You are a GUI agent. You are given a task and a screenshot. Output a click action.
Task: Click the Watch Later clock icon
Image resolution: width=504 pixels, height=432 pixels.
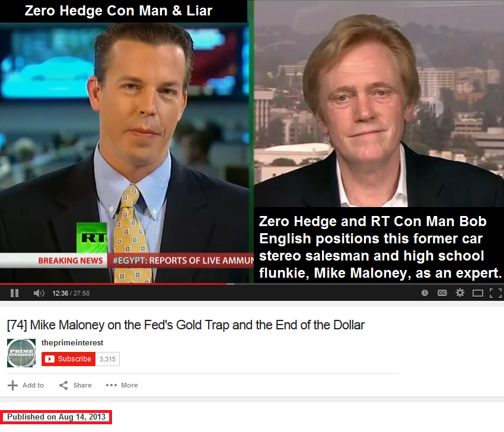[425, 293]
